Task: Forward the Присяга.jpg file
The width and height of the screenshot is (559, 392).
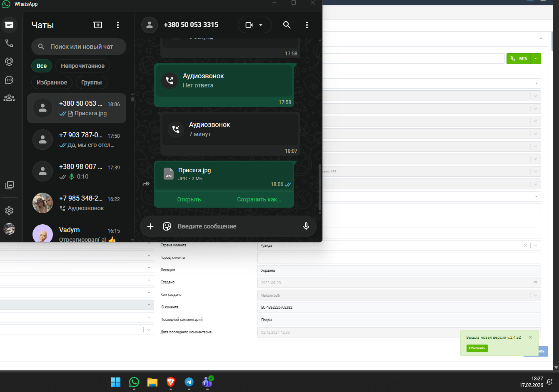Action: point(146,184)
